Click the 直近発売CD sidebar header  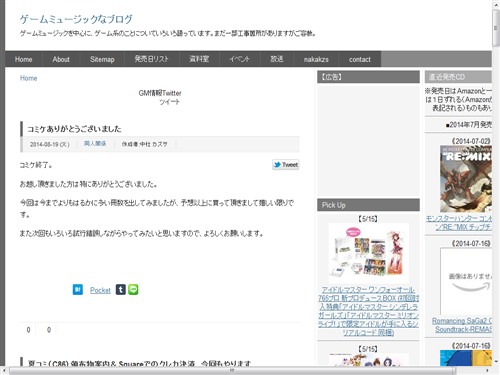[458, 77]
